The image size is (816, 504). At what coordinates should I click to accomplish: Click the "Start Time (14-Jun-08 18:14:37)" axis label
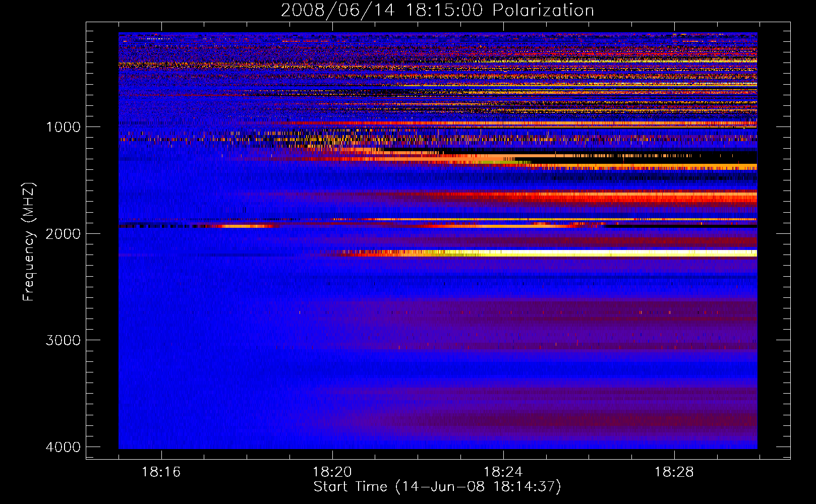(x=437, y=487)
